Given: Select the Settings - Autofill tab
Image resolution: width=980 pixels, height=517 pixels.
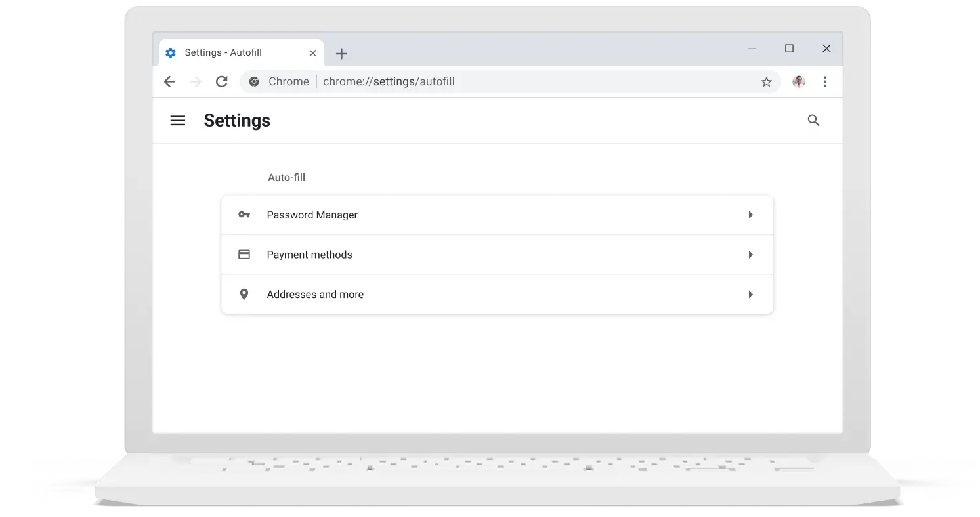Looking at the screenshot, I should 223,53.
